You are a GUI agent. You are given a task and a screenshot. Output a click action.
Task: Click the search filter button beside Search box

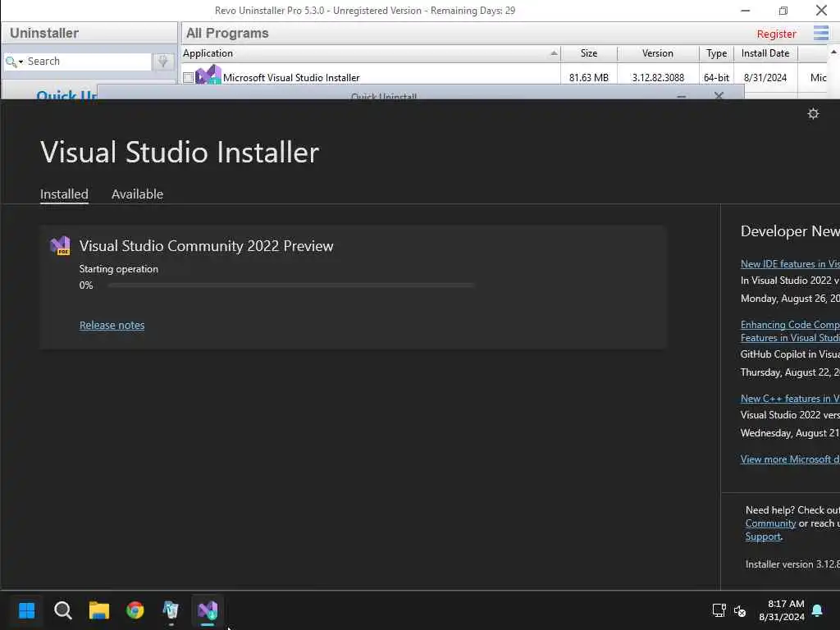coord(163,62)
